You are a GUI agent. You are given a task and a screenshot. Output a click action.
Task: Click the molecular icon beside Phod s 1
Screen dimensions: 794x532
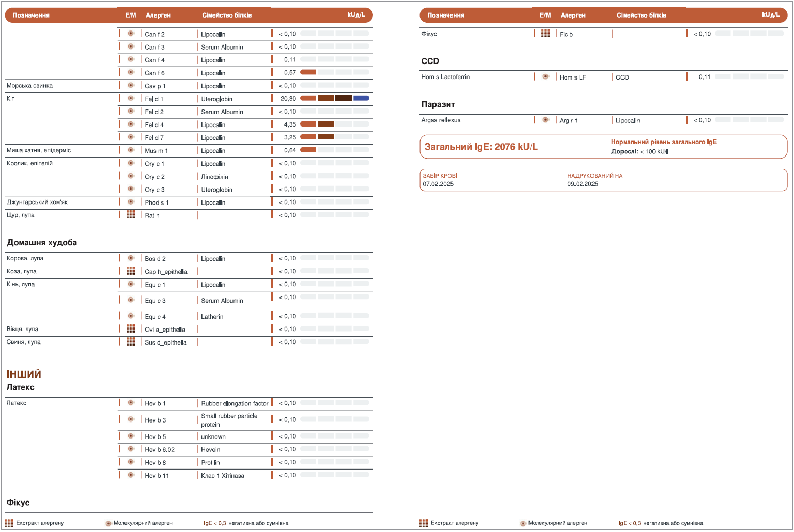pos(131,202)
